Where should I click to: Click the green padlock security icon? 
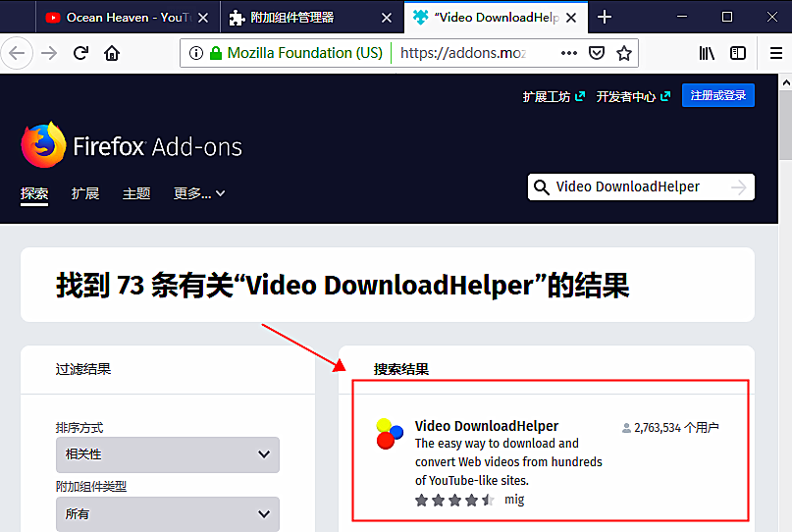point(216,53)
